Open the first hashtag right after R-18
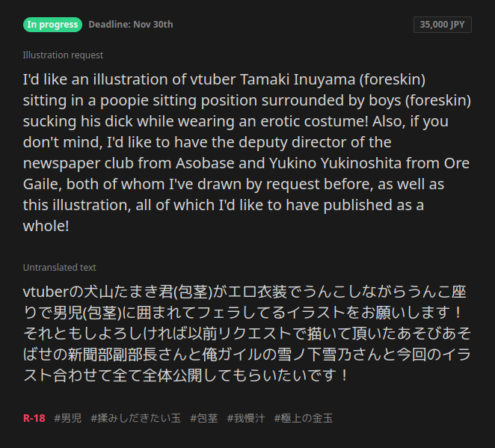Screen dimensions: 495x448 tap(68, 419)
